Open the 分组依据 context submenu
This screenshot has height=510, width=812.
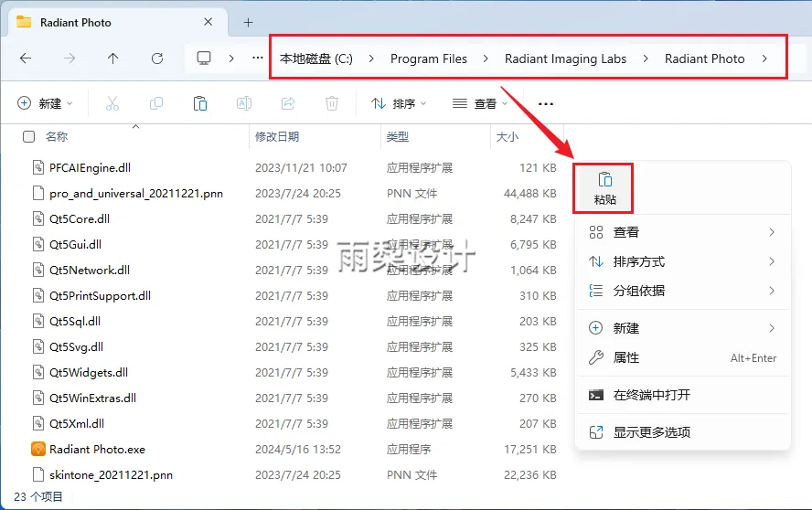tap(682, 291)
